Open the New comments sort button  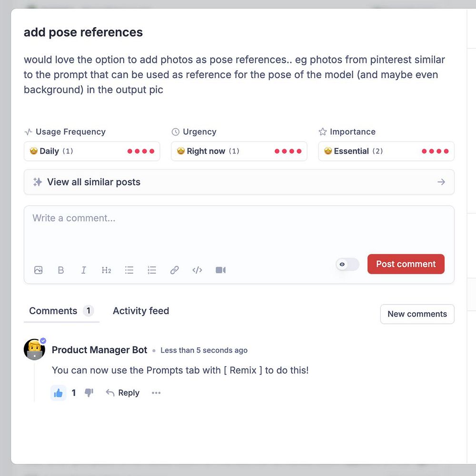click(x=417, y=314)
